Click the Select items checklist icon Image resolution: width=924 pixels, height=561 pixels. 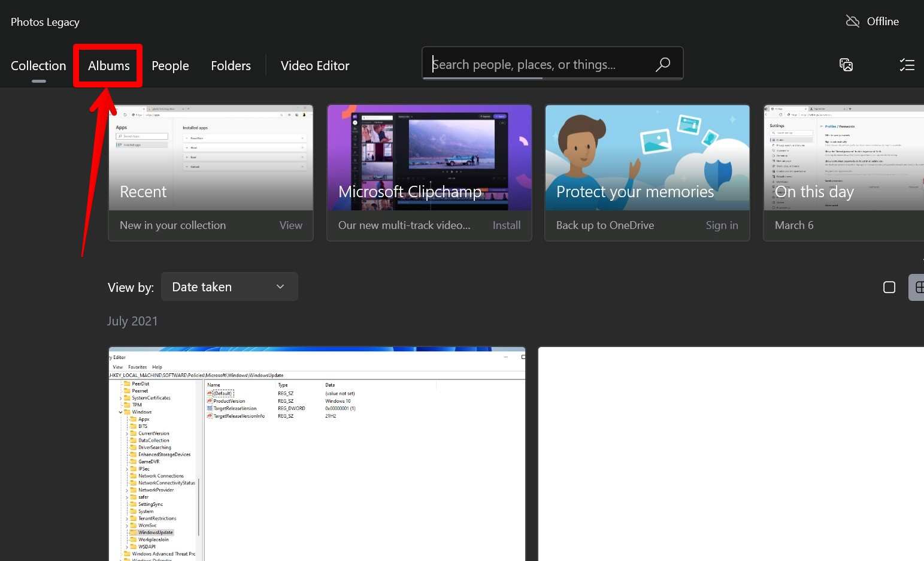coord(907,65)
